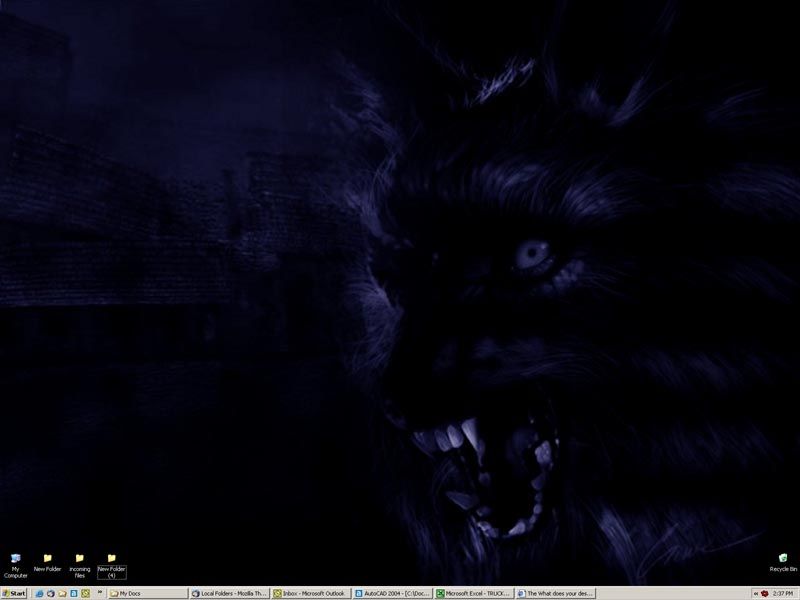The height and width of the screenshot is (600, 800).
Task: Launch the blue AutoCAD Quick Launch icon
Action: (x=74, y=593)
